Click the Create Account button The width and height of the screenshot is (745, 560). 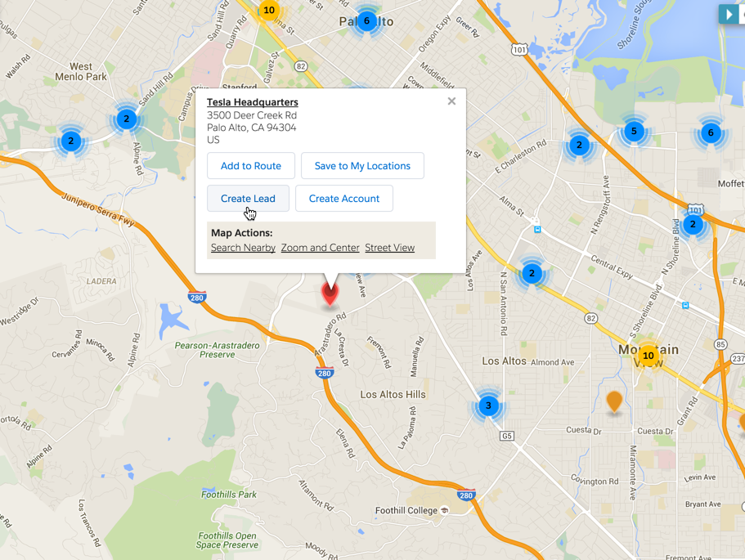click(344, 199)
